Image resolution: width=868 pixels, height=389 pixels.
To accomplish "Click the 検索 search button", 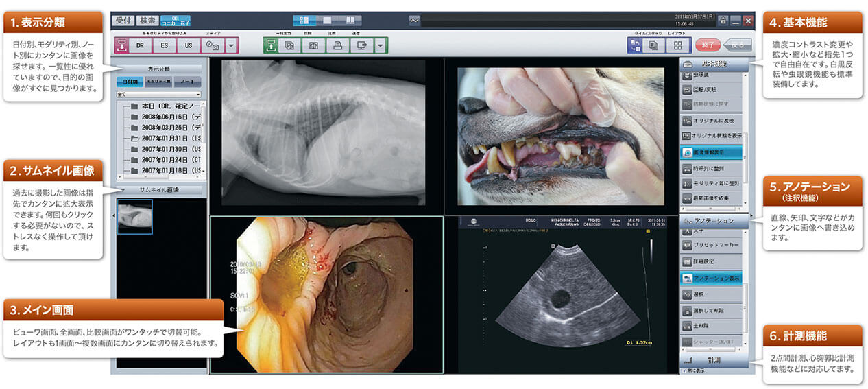I will point(146,21).
